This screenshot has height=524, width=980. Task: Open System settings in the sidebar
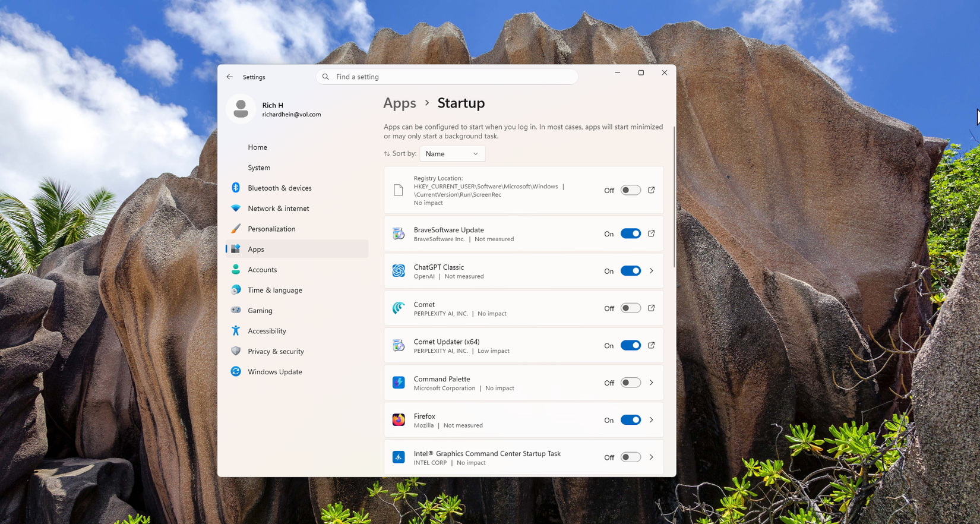[x=297, y=168]
